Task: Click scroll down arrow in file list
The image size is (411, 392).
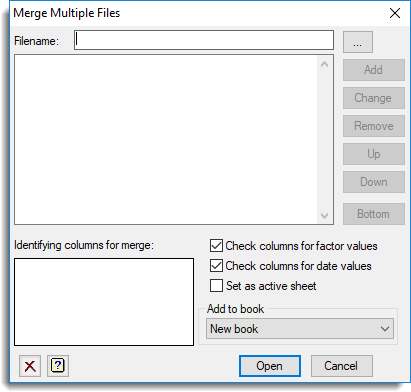Action: (324, 216)
